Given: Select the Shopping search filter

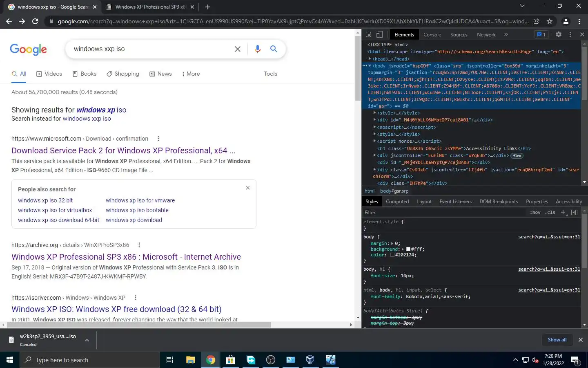Looking at the screenshot, I should pos(123,74).
